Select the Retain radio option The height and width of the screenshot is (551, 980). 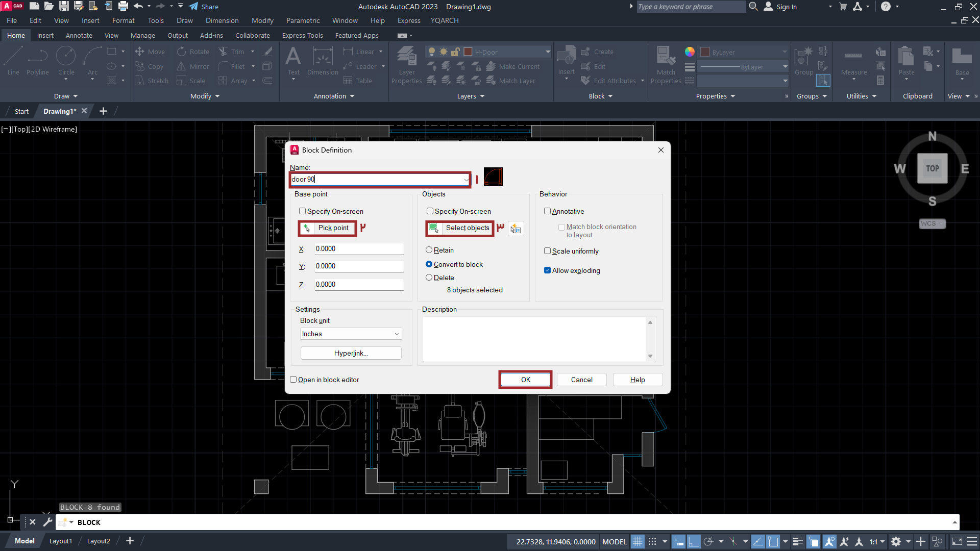click(429, 250)
